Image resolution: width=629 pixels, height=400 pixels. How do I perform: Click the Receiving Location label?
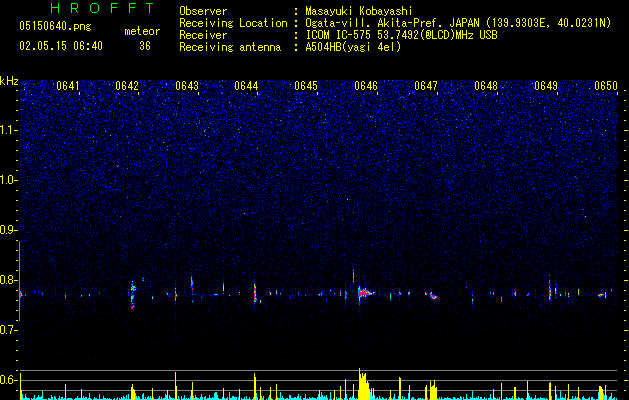(x=233, y=23)
